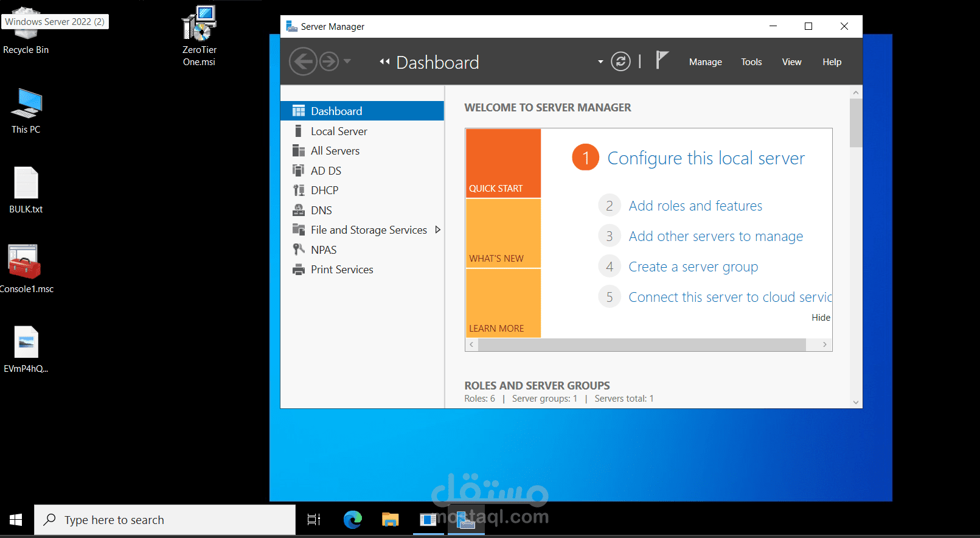Select the ZeroTier One.msi desktop icon

coord(200,35)
